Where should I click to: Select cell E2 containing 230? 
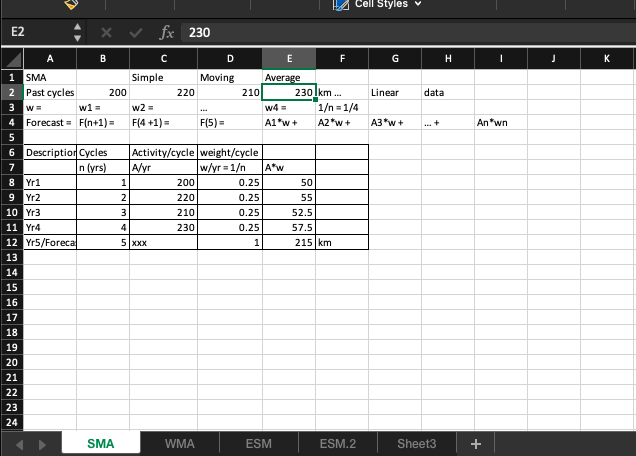(289, 92)
